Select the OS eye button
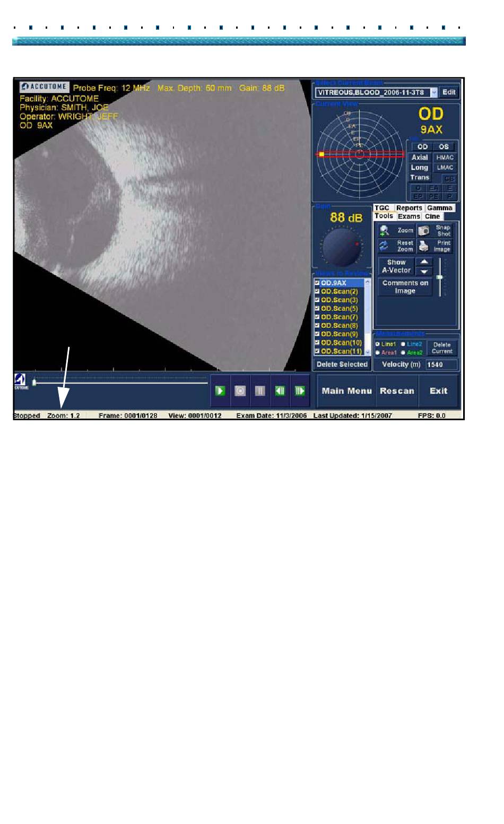This screenshot has width=504, height=824. (444, 147)
